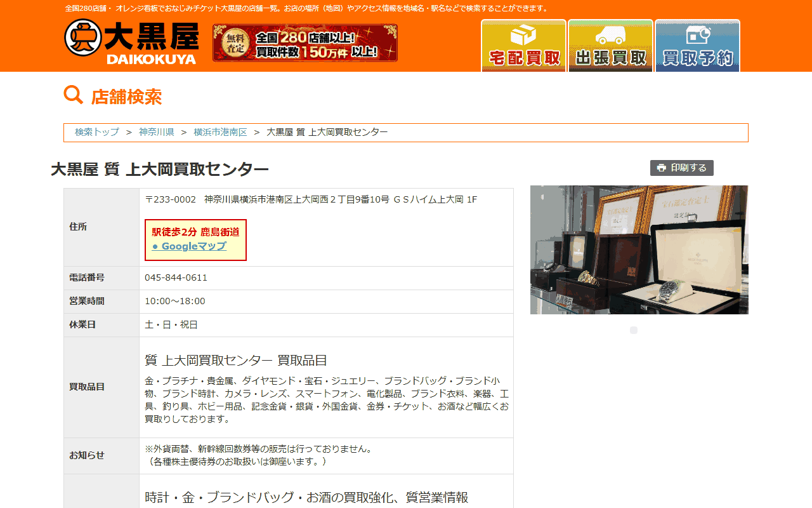This screenshot has width=812, height=508.
Task: Open 神奈川県 breadcrumb link
Action: (157, 132)
